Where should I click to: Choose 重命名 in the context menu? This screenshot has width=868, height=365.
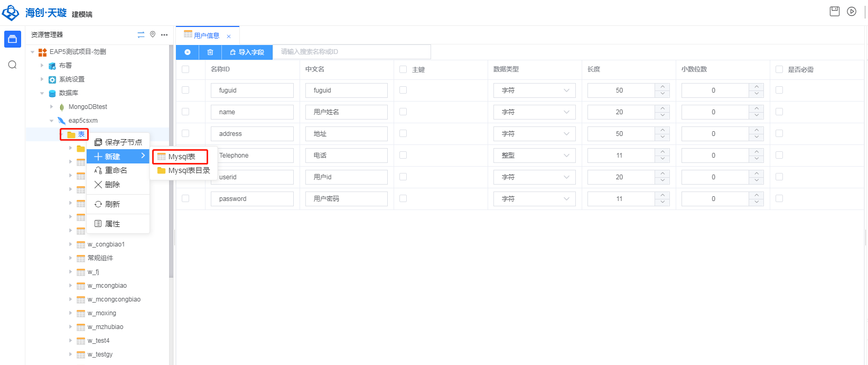(116, 170)
